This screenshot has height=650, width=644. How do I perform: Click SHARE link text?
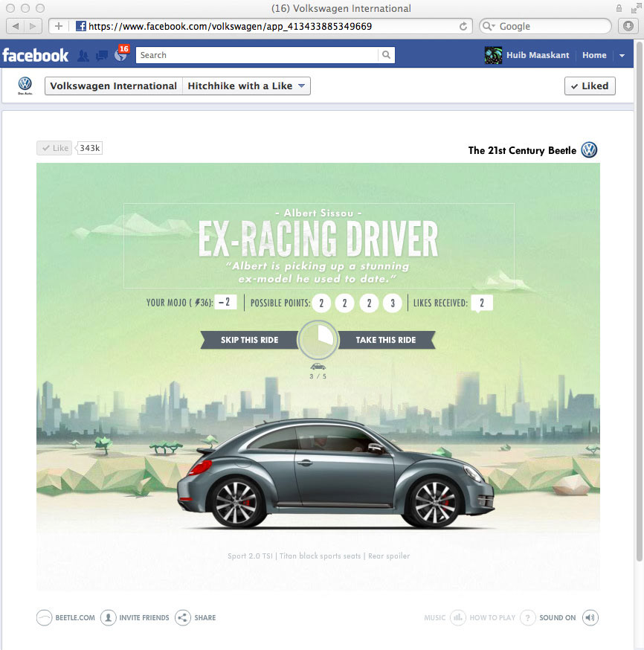tap(205, 618)
